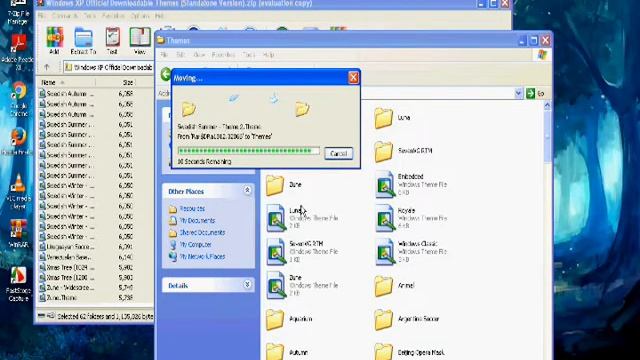The height and width of the screenshot is (360, 640).
Task: Close the Moving dialog
Action: 353,78
